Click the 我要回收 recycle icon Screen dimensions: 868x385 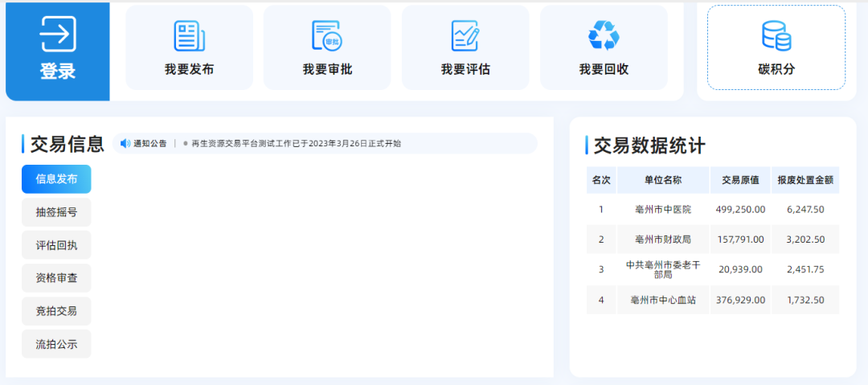604,36
